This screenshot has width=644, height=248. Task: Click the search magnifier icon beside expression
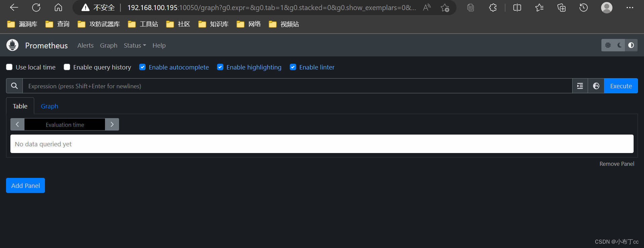[14, 86]
